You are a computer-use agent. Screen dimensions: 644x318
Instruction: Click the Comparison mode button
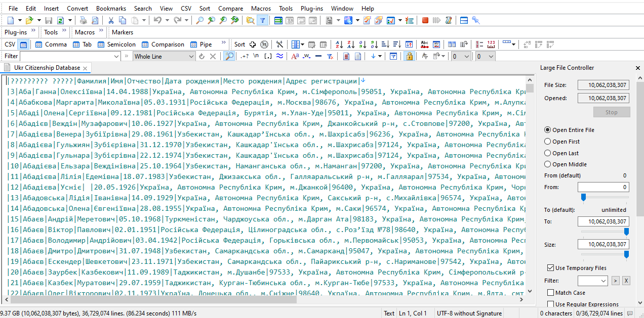(x=163, y=44)
